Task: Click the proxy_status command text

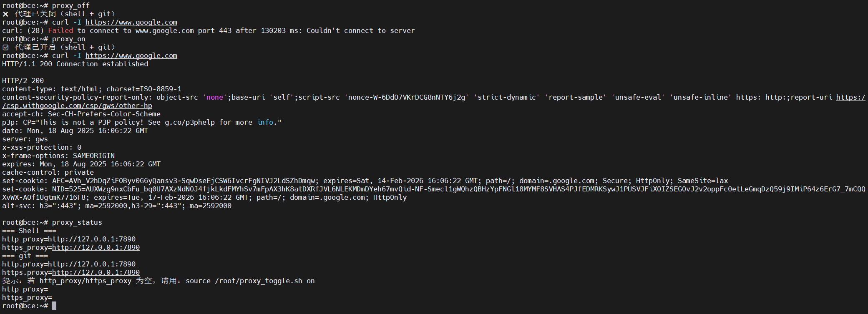Action: [x=77, y=223]
